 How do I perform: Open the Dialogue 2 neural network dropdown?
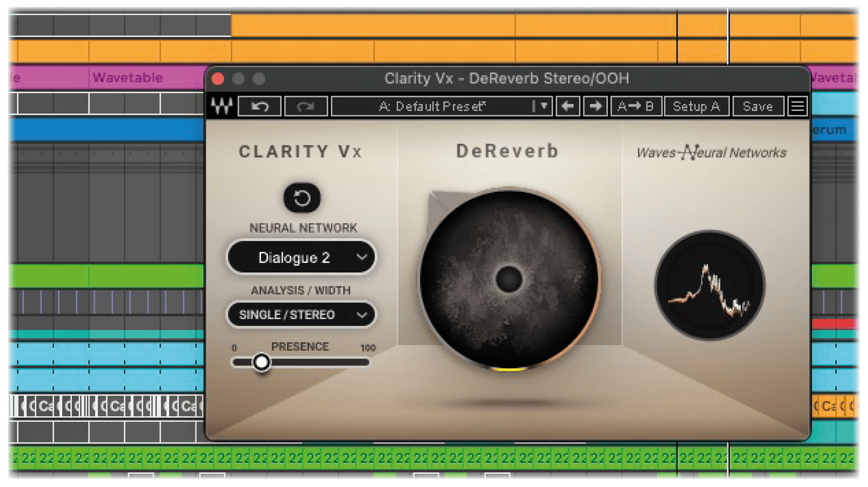click(301, 257)
